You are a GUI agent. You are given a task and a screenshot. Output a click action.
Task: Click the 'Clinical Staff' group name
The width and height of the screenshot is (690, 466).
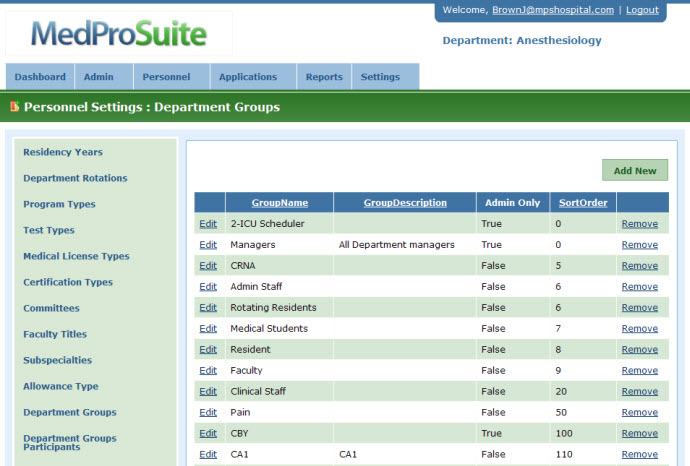[258, 392]
